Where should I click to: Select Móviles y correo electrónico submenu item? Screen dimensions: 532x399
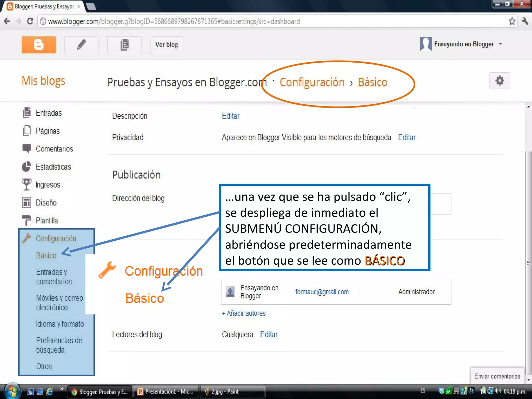pos(59,303)
